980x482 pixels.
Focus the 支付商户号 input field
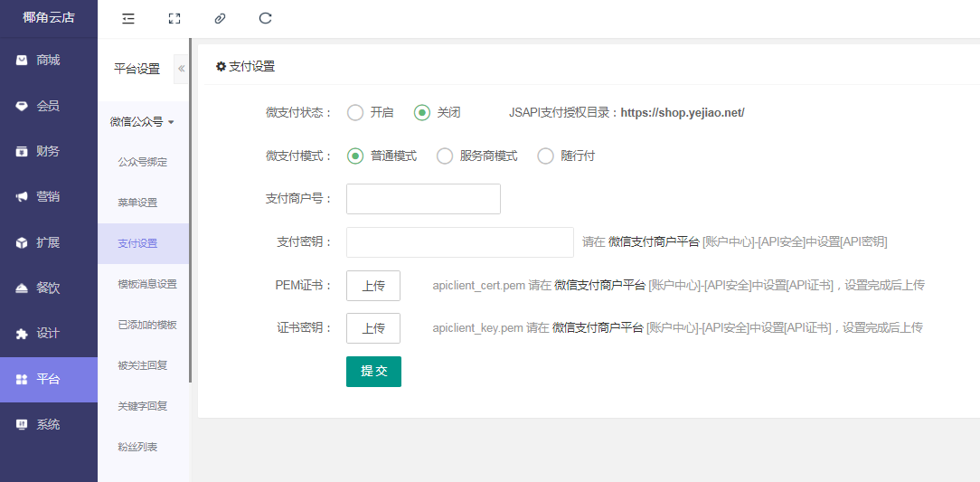click(x=423, y=199)
